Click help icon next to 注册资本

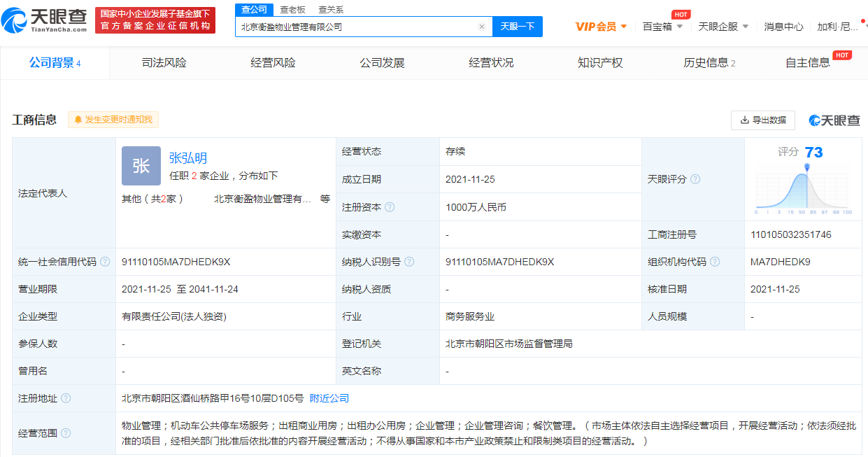coord(390,207)
